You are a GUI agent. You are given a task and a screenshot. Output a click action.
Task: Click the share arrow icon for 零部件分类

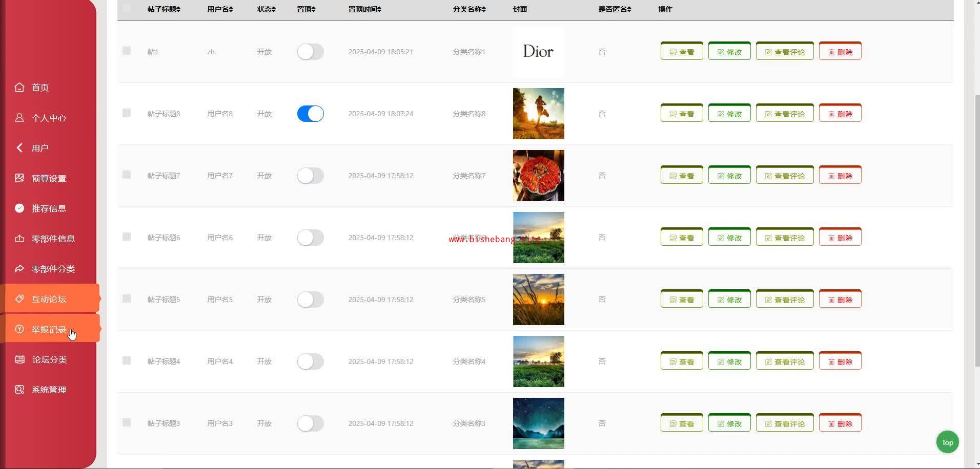(x=19, y=269)
